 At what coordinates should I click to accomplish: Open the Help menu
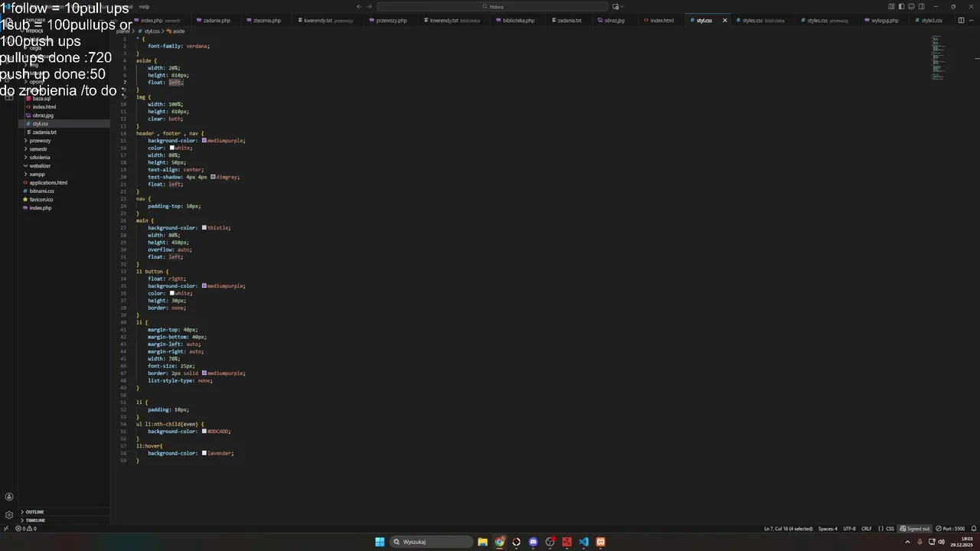(x=144, y=7)
